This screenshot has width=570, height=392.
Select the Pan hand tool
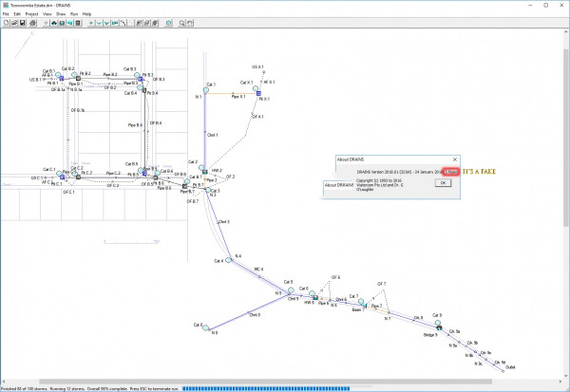click(190, 22)
